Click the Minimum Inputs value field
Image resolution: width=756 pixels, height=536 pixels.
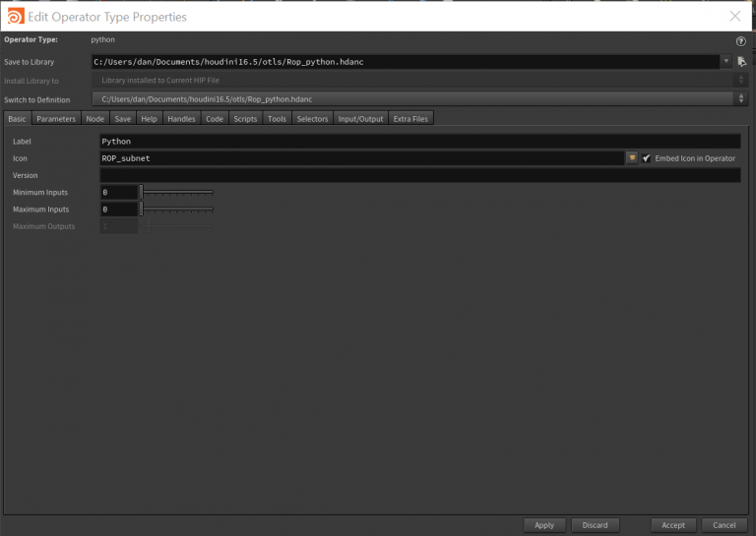click(x=118, y=192)
